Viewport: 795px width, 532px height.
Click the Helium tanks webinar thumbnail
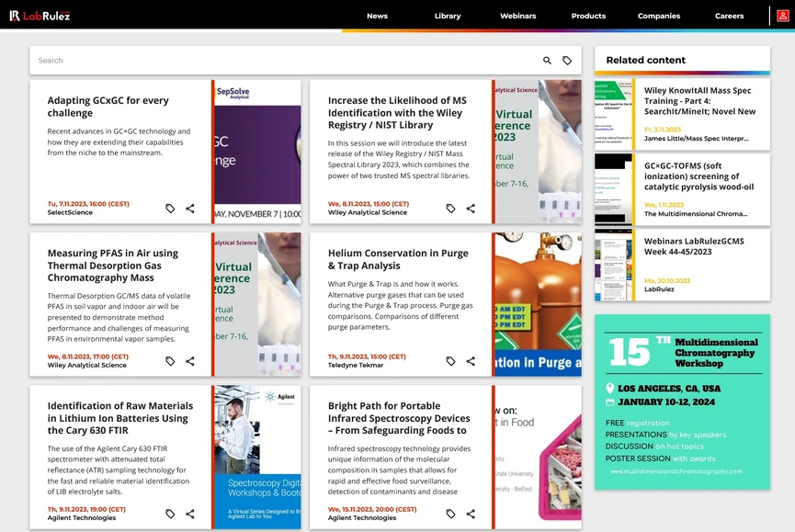point(538,304)
